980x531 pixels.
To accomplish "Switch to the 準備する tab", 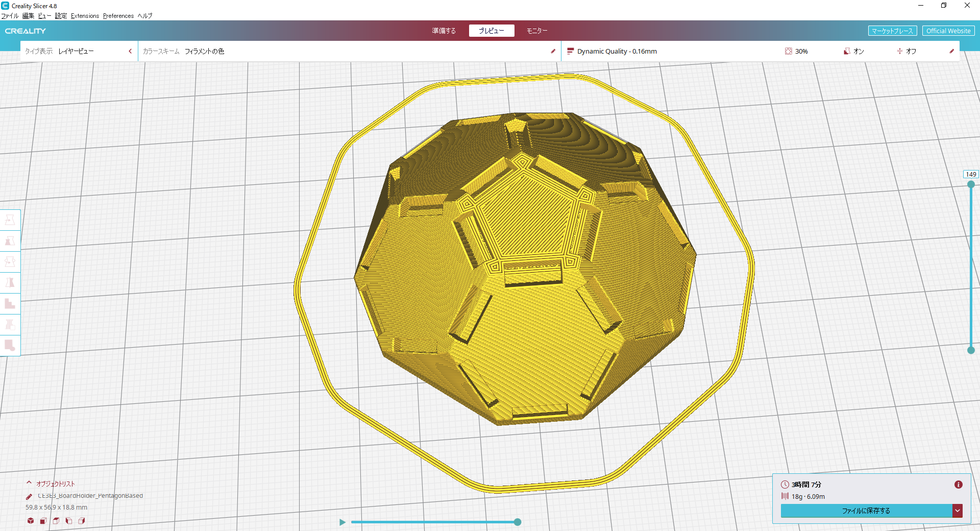I will (444, 31).
